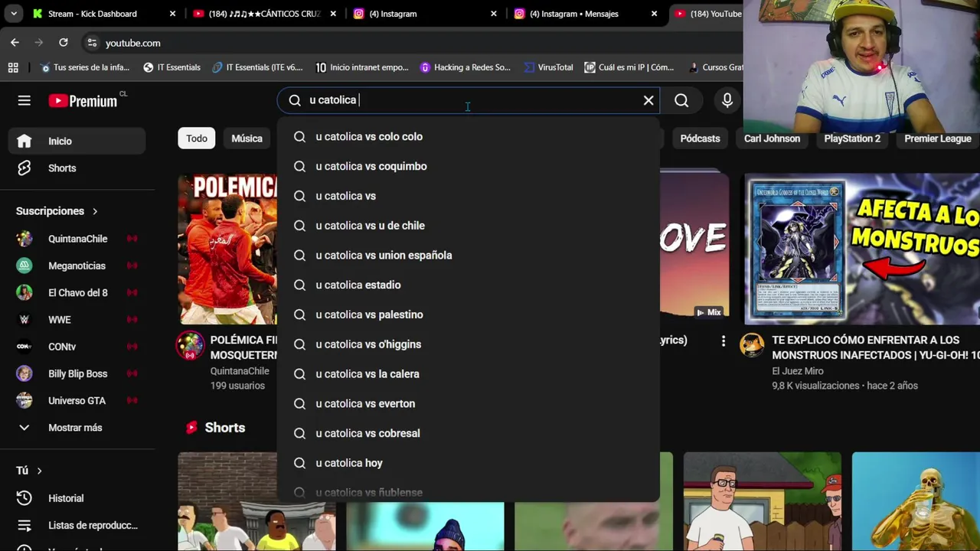980x551 pixels.
Task: Select suggestion 'u catolica vs u de chile'
Action: pyautogui.click(x=468, y=226)
